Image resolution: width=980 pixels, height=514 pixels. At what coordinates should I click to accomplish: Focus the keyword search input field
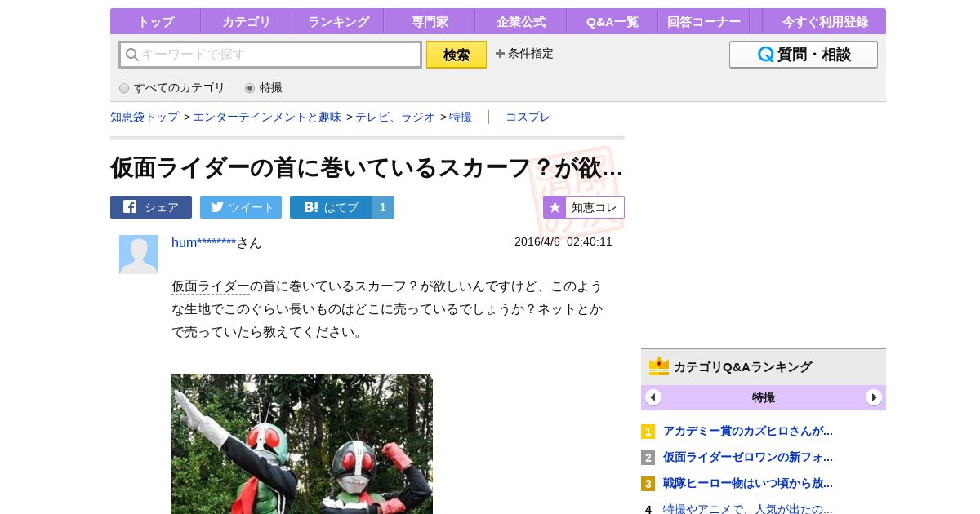pyautogui.click(x=270, y=55)
